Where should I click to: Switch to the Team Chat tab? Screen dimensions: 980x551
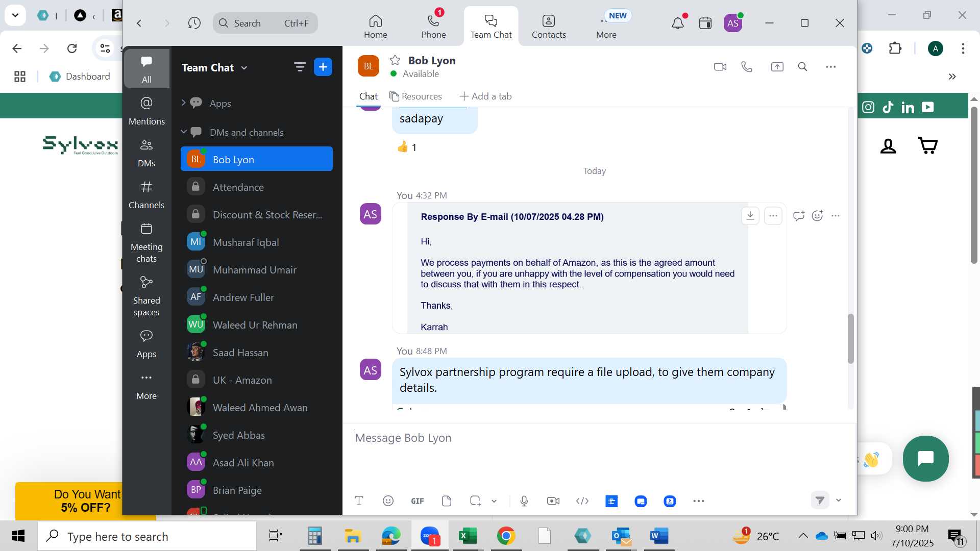(491, 27)
